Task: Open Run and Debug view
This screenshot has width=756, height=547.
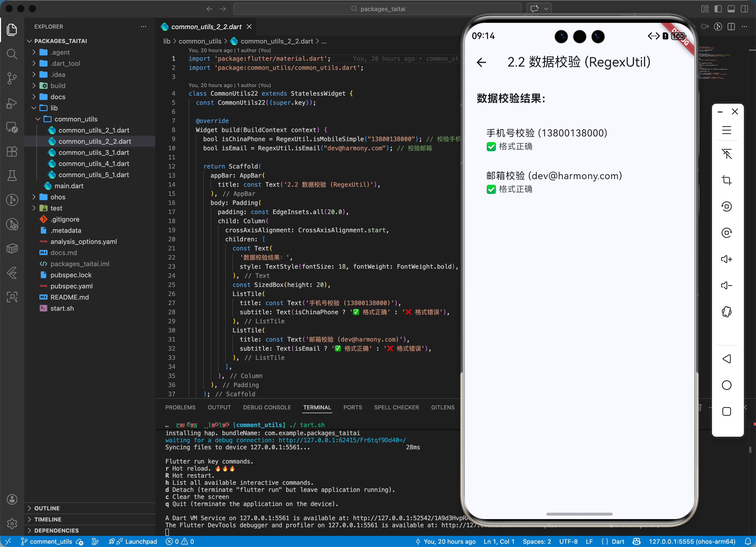Action: pos(12,103)
